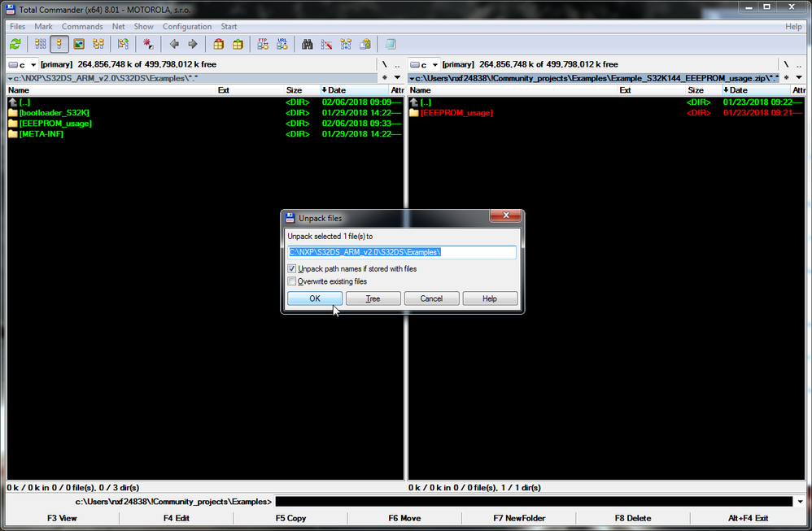Click the command line input field
This screenshot has width=812, height=531.
pos(534,502)
